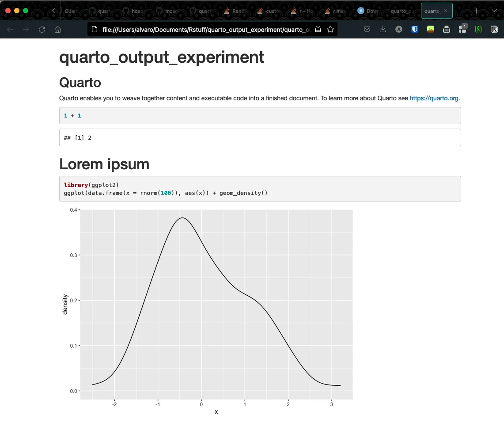Switch to the inactive quarto_ou tab
The height and width of the screenshot is (430, 504).
coord(403,11)
